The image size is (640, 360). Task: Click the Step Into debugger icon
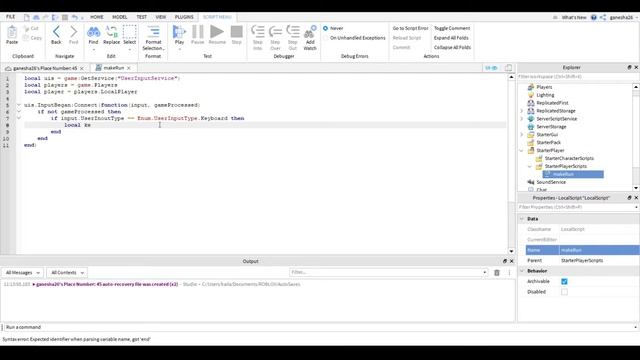[258, 32]
